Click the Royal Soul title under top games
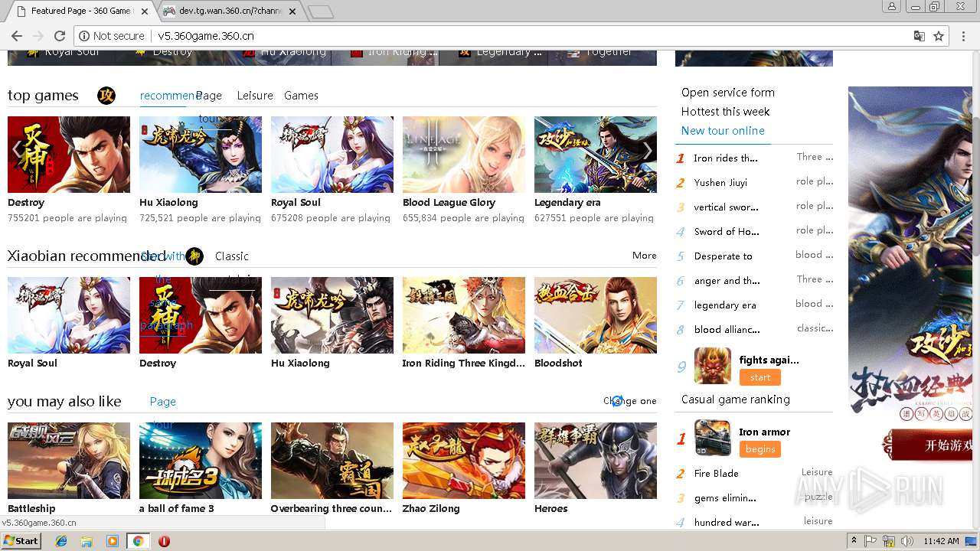 tap(296, 203)
